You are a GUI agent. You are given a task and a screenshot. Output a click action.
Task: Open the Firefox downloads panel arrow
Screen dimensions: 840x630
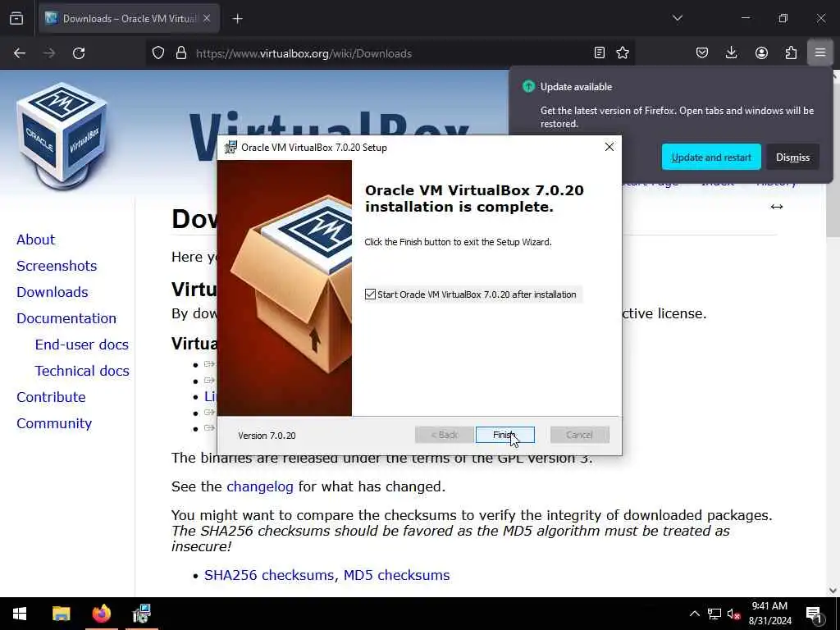tap(731, 52)
